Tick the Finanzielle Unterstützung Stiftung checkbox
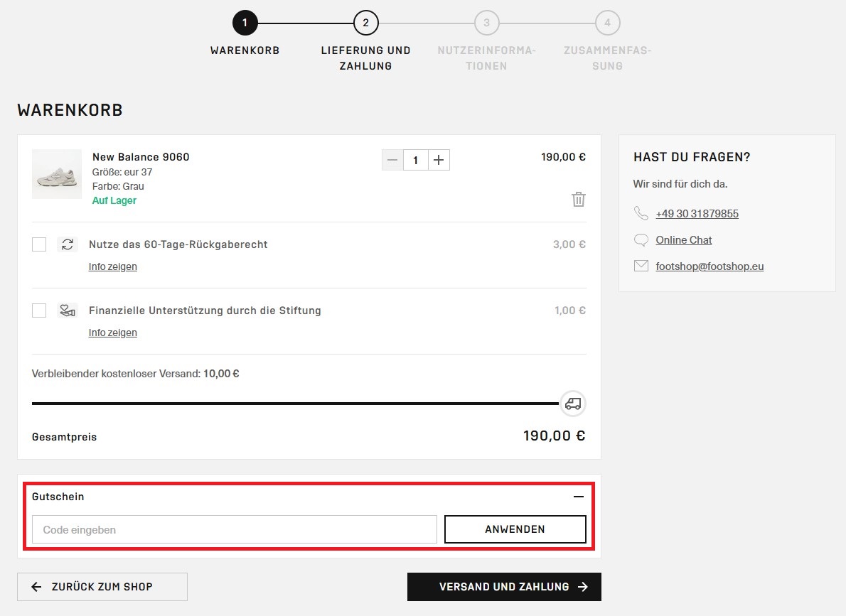The image size is (846, 616). click(39, 310)
